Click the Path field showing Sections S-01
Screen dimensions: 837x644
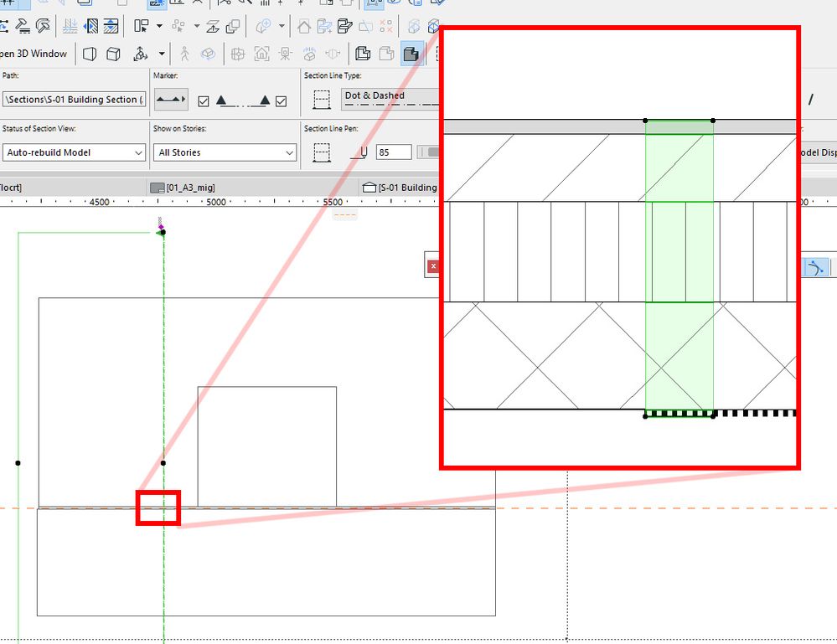coord(75,100)
